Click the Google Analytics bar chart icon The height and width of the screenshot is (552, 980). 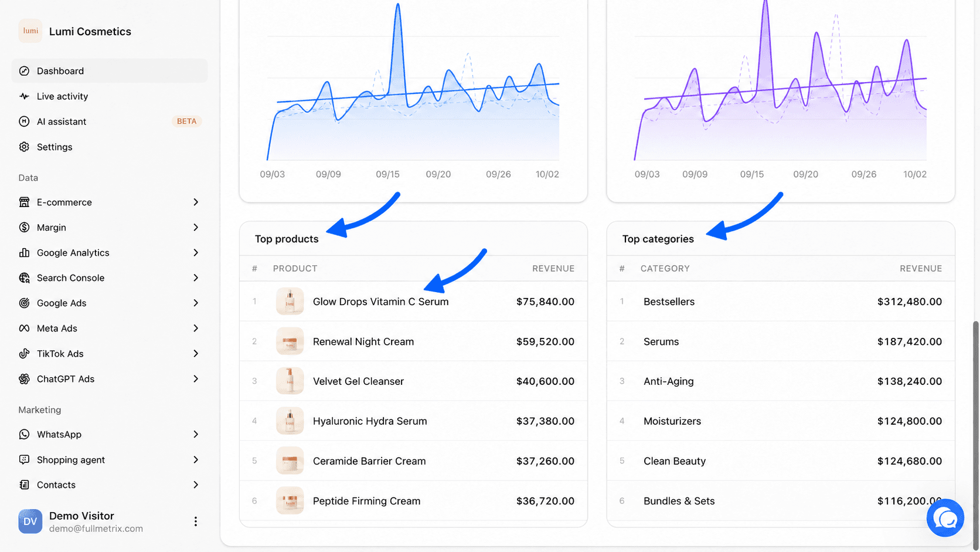coord(24,252)
